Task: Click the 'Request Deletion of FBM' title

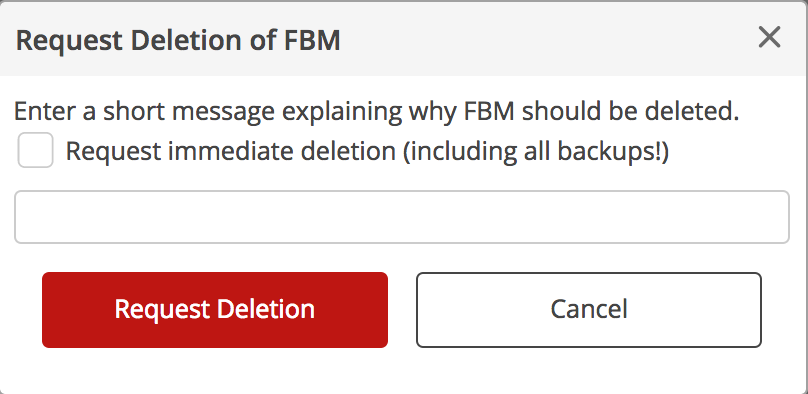Action: pos(178,40)
